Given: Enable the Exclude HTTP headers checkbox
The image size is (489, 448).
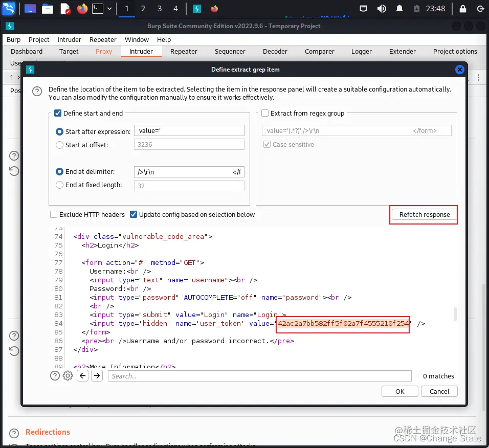Looking at the screenshot, I should [x=54, y=214].
